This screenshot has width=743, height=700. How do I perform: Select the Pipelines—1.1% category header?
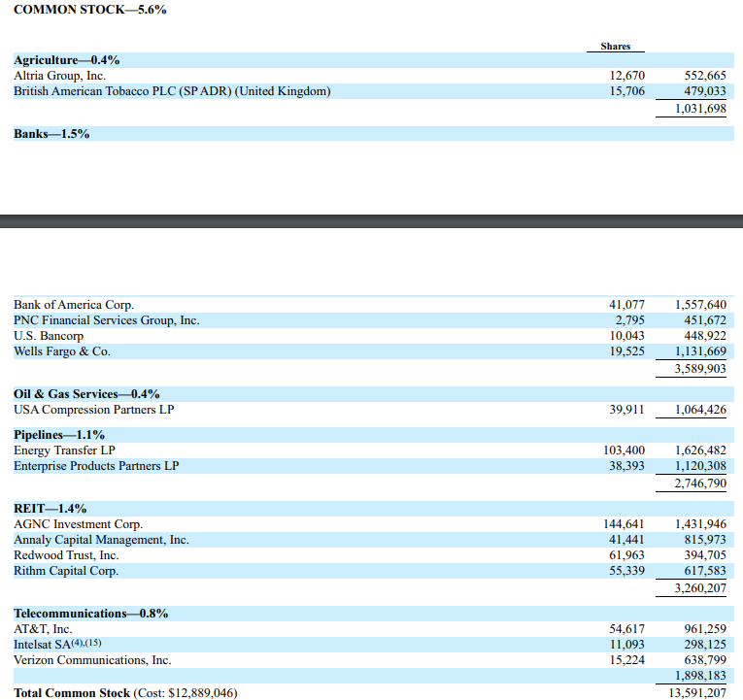pos(59,435)
